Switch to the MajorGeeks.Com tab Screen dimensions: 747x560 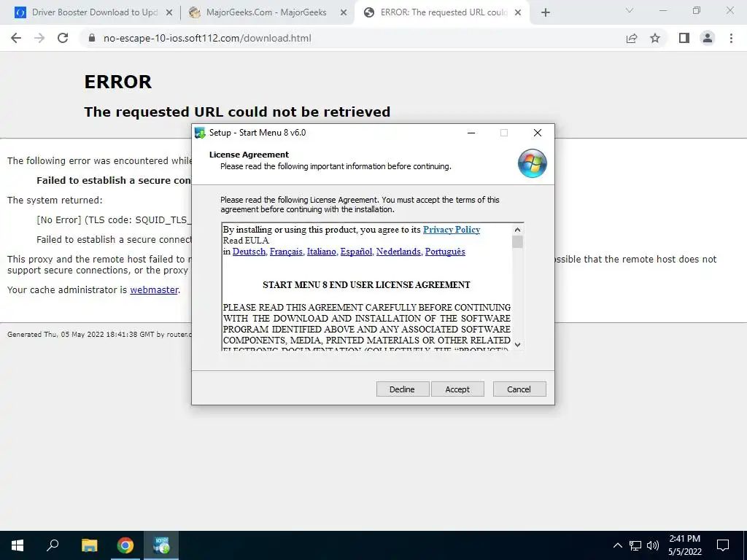point(267,12)
